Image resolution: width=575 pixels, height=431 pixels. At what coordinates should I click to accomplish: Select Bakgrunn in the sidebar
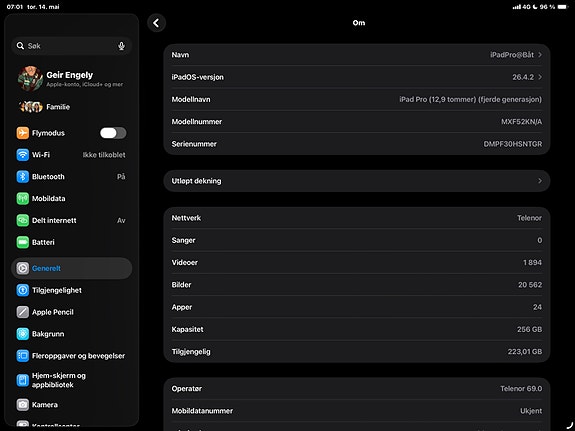click(x=72, y=334)
